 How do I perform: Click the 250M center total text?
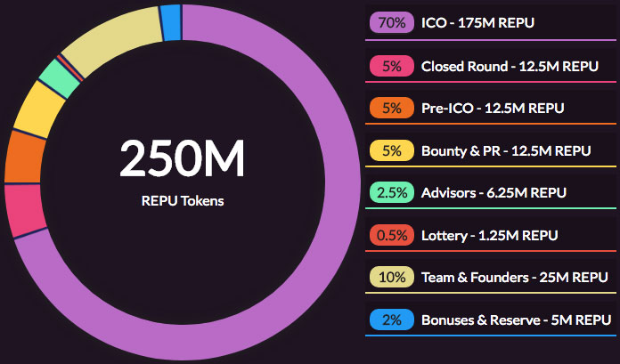(x=183, y=160)
